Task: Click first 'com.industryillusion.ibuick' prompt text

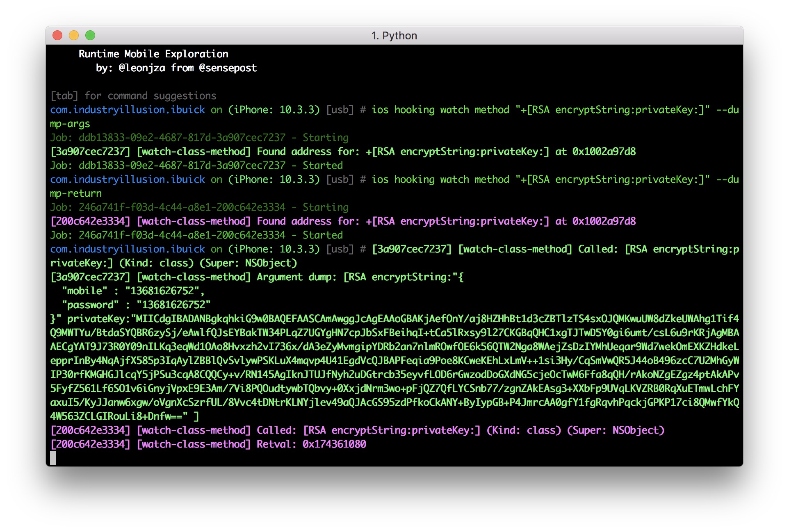Action: pyautogui.click(x=128, y=110)
